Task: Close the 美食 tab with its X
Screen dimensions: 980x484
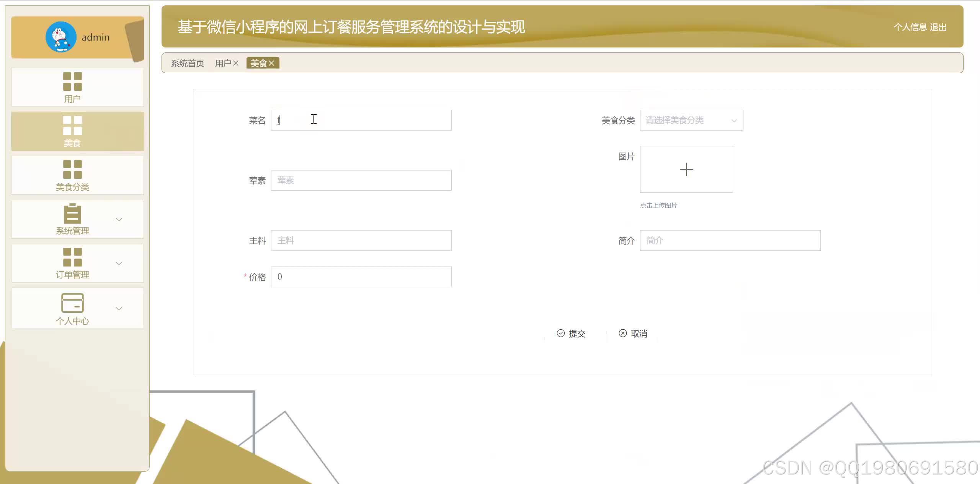Action: [x=271, y=63]
